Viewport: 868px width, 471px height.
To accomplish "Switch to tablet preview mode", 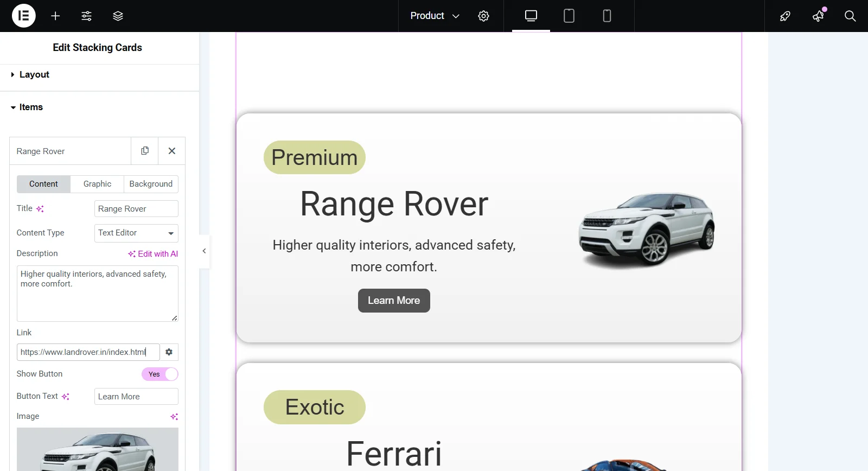I will click(x=569, y=16).
